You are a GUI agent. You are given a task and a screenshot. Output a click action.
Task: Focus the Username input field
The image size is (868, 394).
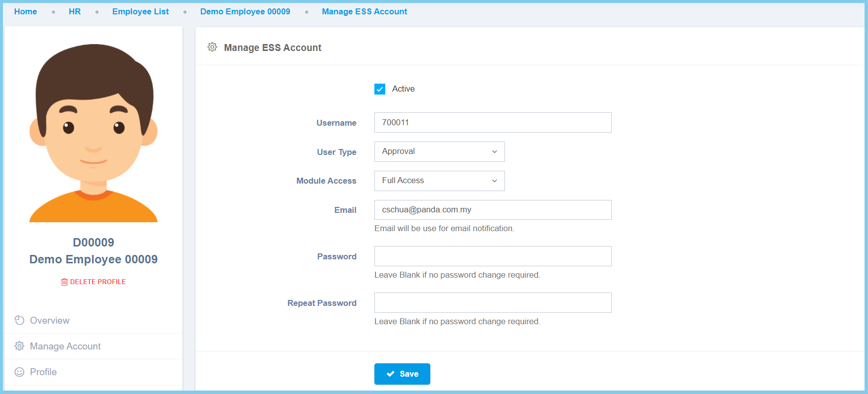[493, 122]
